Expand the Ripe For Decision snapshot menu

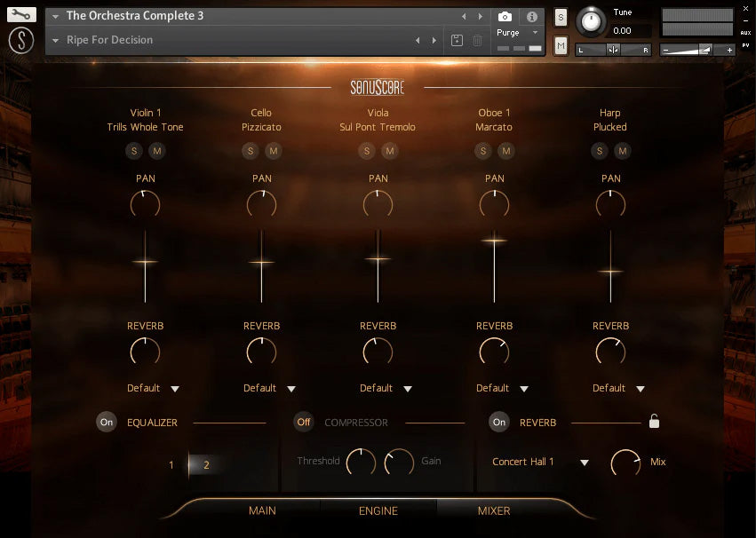pyautogui.click(x=55, y=41)
